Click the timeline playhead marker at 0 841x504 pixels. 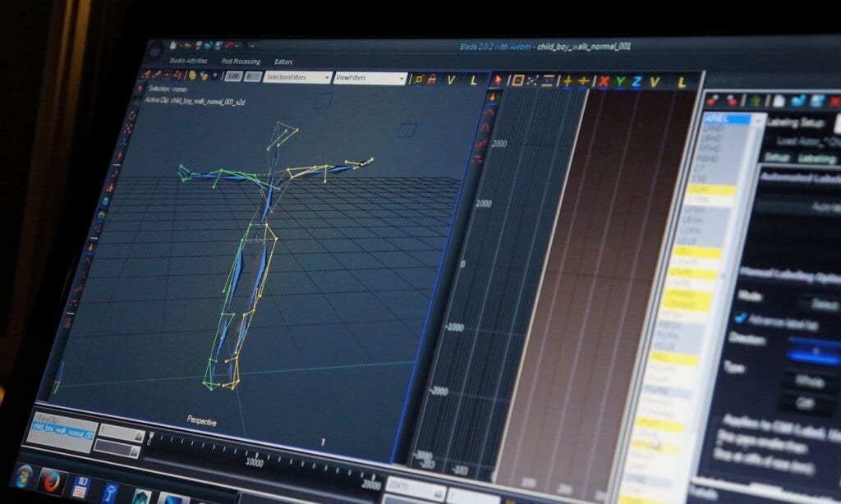pos(151,437)
